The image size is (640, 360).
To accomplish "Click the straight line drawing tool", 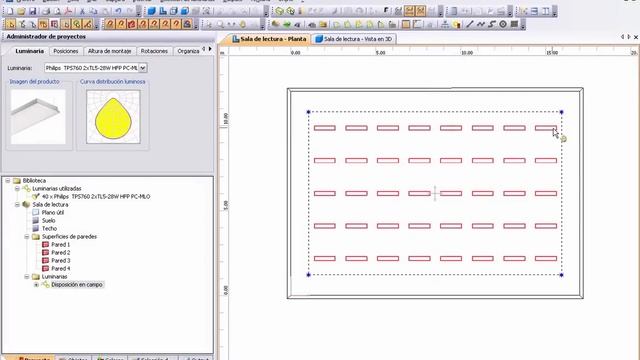I will point(469,24).
